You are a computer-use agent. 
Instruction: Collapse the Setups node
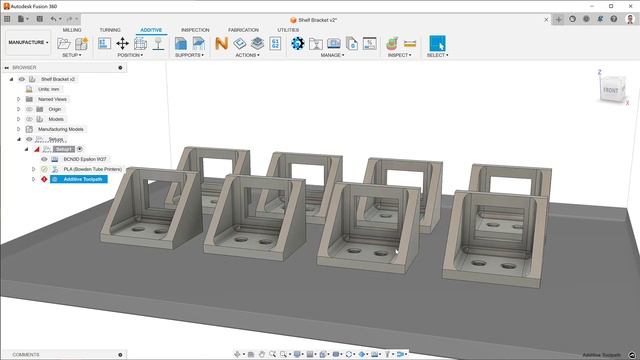[19, 139]
